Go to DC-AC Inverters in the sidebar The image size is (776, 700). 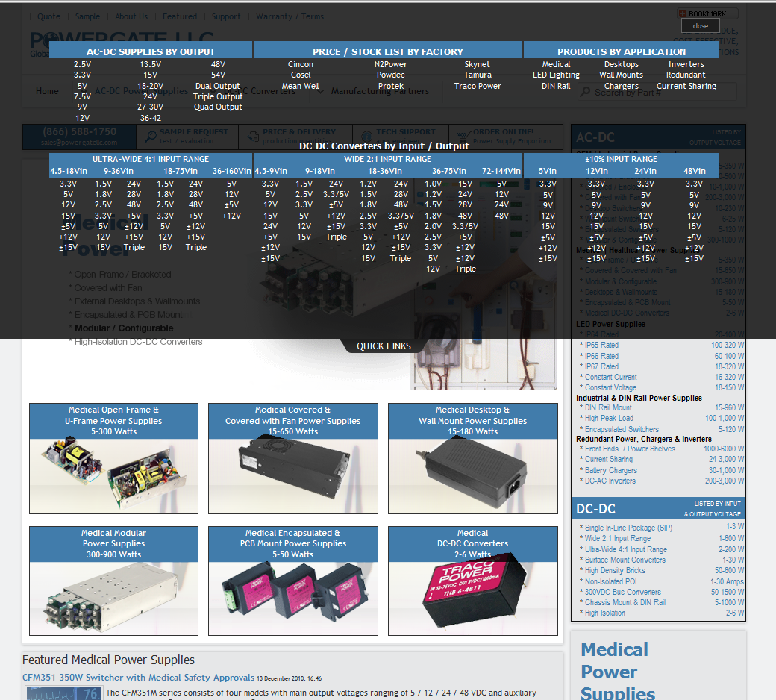(610, 481)
